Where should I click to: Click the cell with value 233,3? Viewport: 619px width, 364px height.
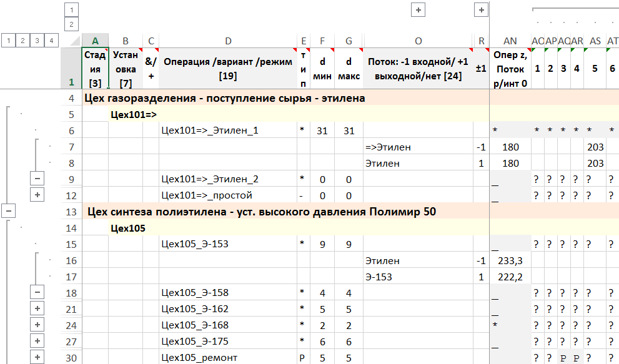point(510,260)
